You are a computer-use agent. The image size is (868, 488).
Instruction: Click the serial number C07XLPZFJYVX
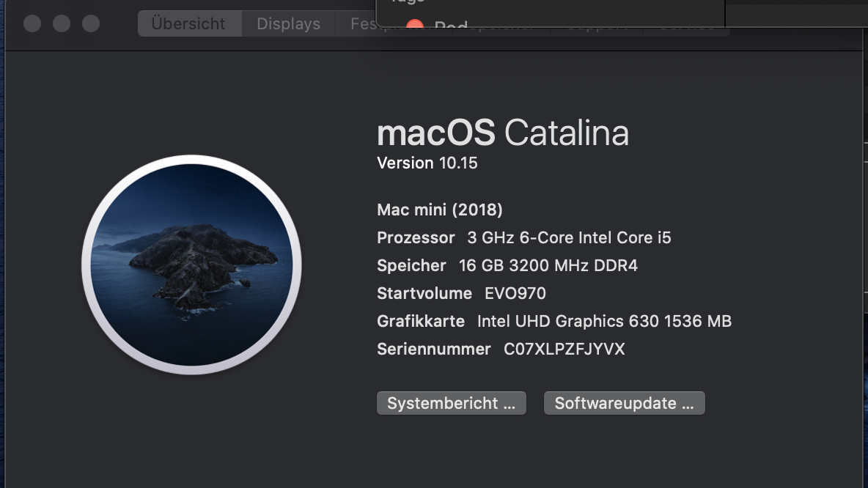pyautogui.click(x=564, y=349)
